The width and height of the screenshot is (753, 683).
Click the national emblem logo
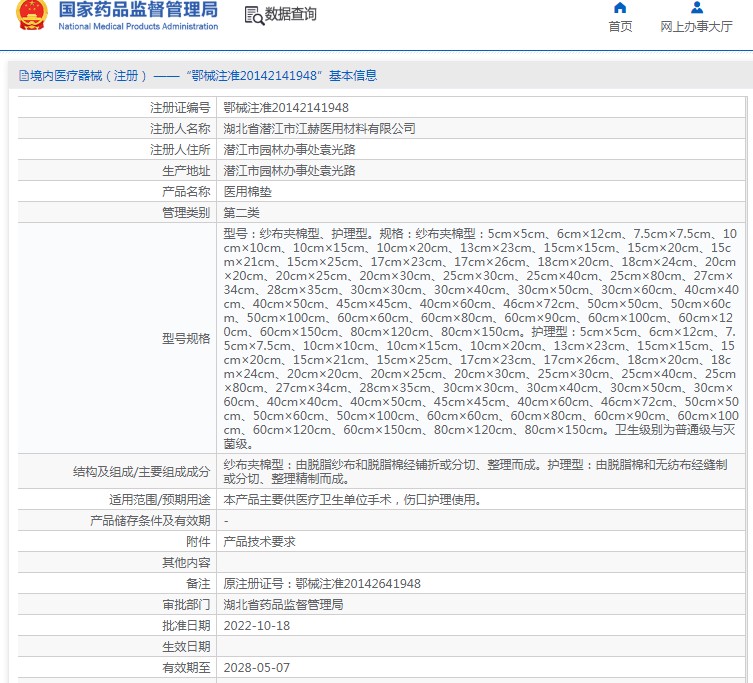[31, 17]
